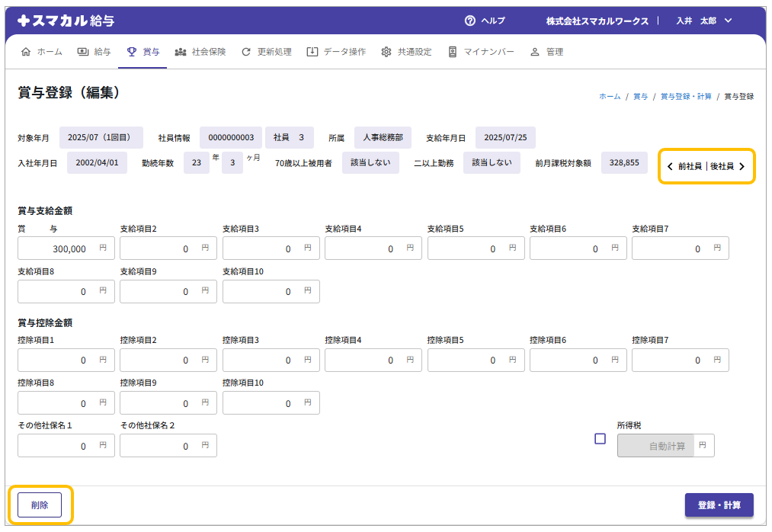This screenshot has width=772, height=532.
Task: Click the bonus trophy icon
Action: point(132,52)
